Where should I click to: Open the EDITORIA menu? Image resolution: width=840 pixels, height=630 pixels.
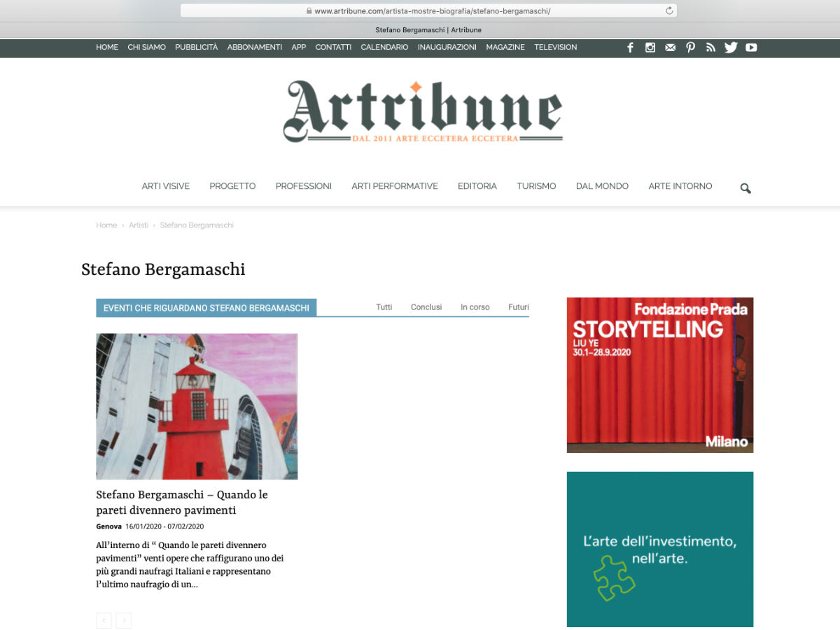click(x=477, y=186)
